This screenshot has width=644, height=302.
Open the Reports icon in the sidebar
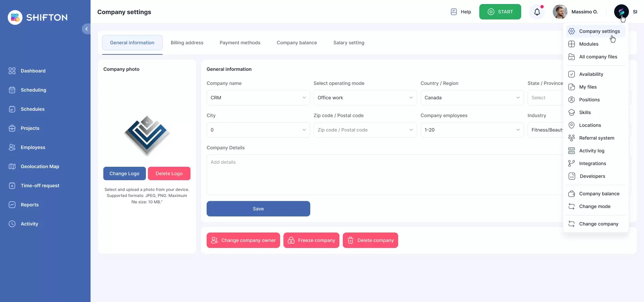(12, 205)
